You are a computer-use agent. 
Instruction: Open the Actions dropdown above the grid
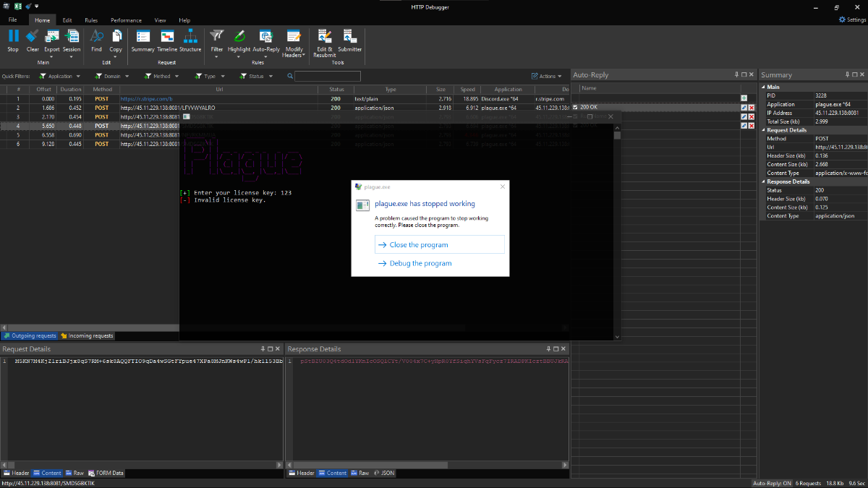pos(547,76)
